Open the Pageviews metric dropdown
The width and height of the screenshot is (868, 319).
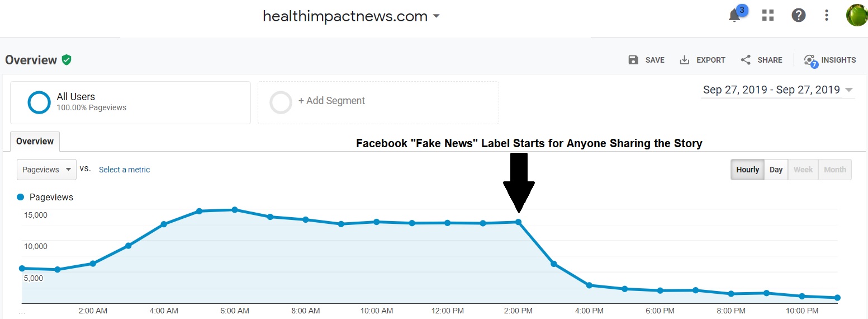pos(46,170)
